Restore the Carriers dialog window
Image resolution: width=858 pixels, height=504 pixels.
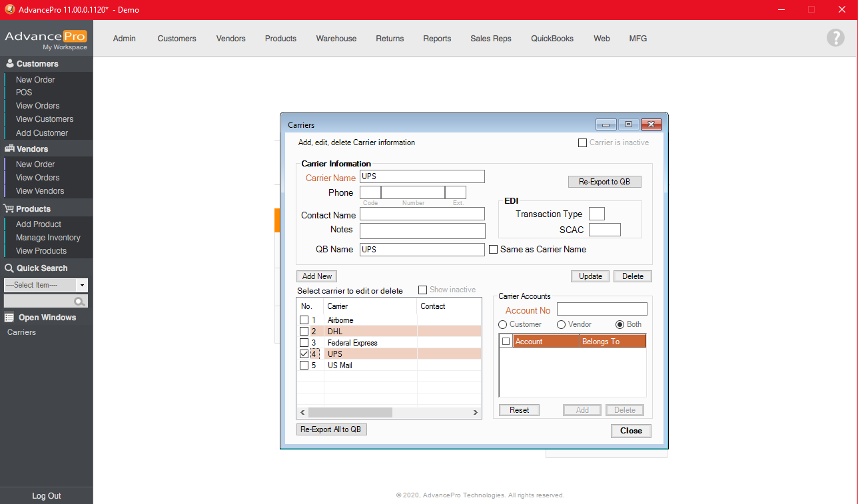[628, 125]
